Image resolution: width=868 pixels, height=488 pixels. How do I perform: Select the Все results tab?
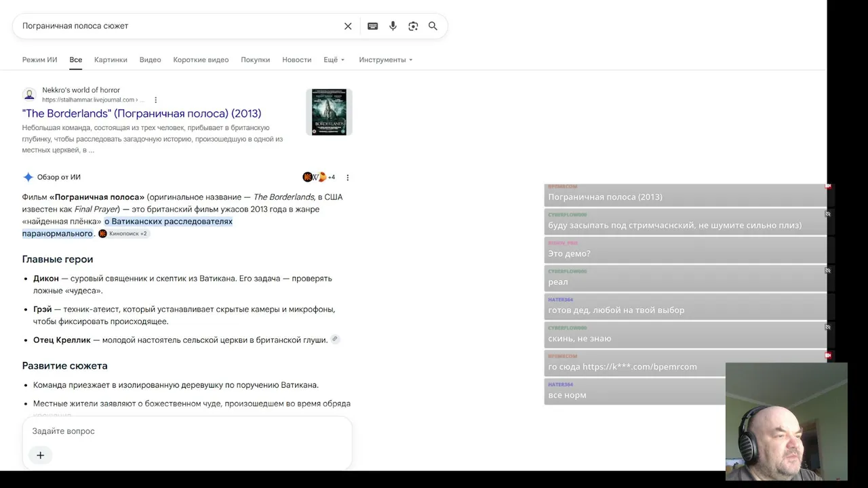(76, 60)
